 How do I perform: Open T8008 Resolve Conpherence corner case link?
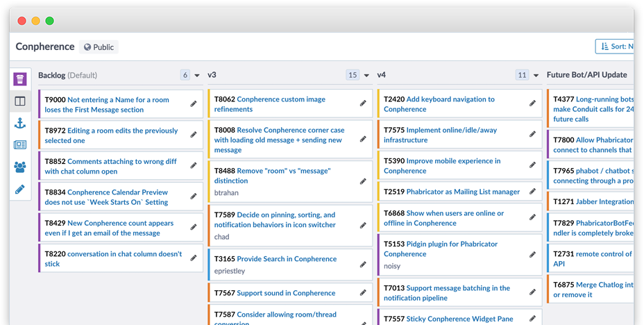point(279,140)
